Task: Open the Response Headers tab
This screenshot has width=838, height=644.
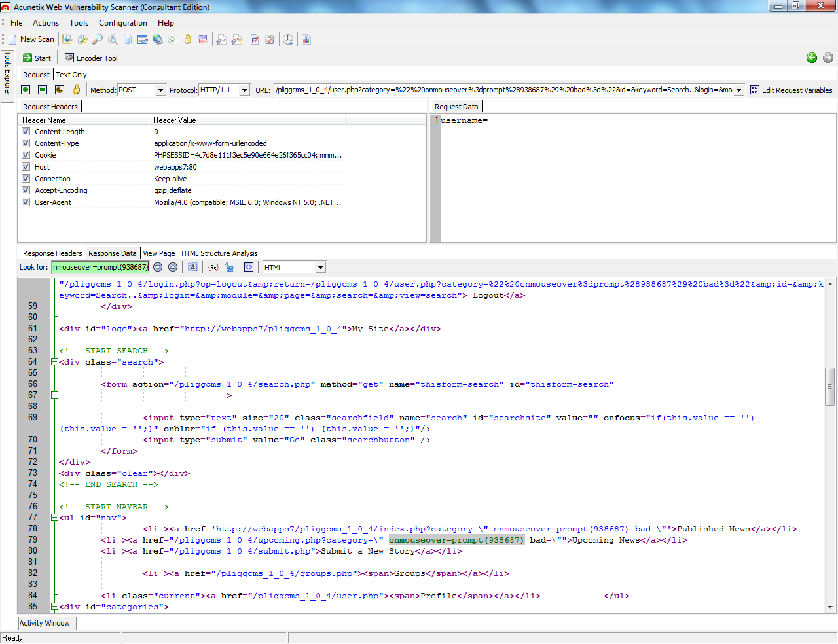Action: pyautogui.click(x=52, y=253)
